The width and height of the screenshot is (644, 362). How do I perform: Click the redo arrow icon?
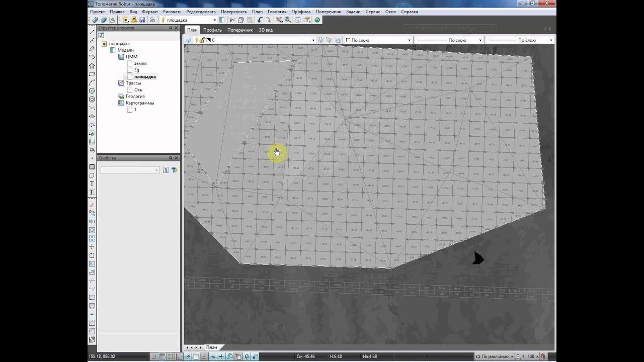coord(269,20)
